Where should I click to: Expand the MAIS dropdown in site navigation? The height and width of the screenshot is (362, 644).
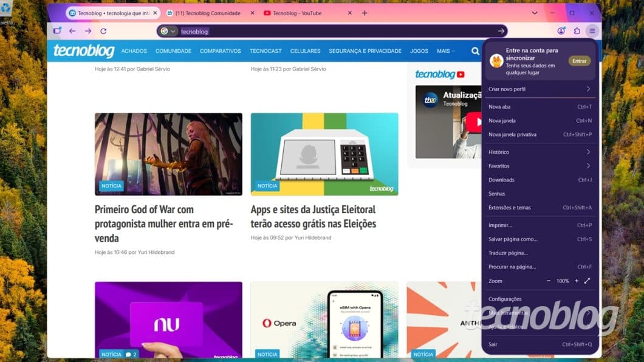pos(445,51)
